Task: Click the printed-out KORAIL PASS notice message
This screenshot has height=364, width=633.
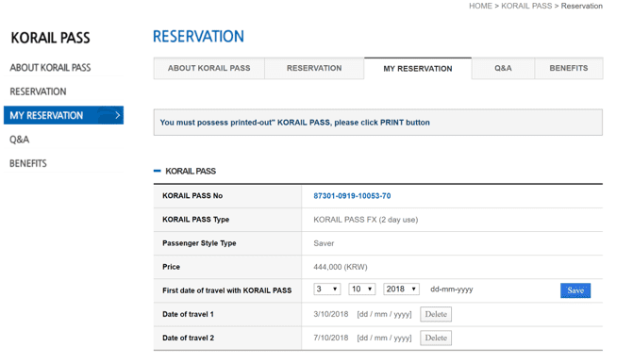Action: [x=294, y=123]
